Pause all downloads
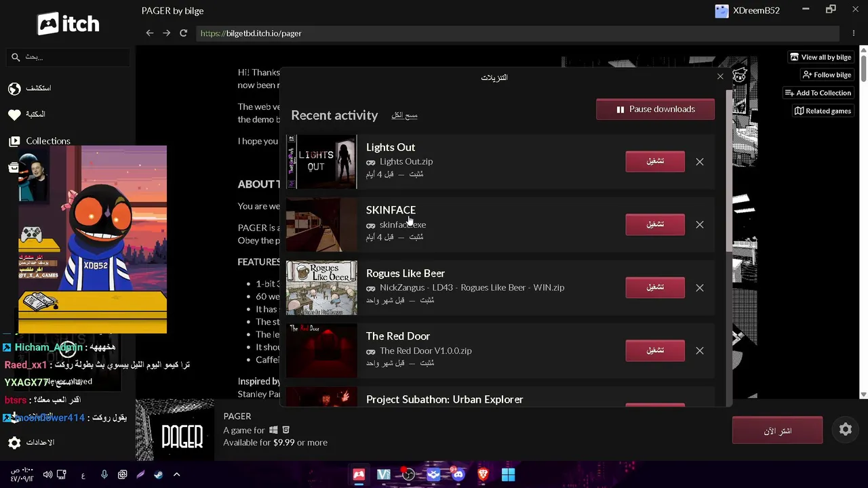 click(x=655, y=109)
